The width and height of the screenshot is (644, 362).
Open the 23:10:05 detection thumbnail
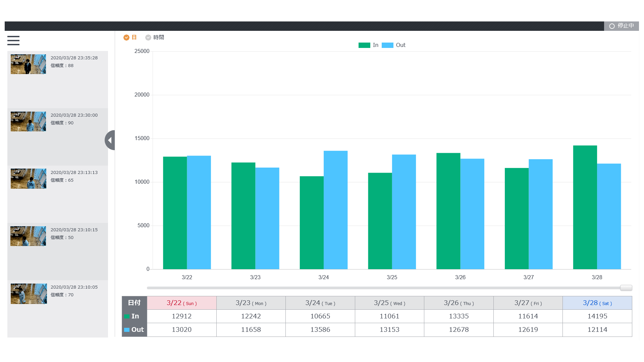pos(29,294)
